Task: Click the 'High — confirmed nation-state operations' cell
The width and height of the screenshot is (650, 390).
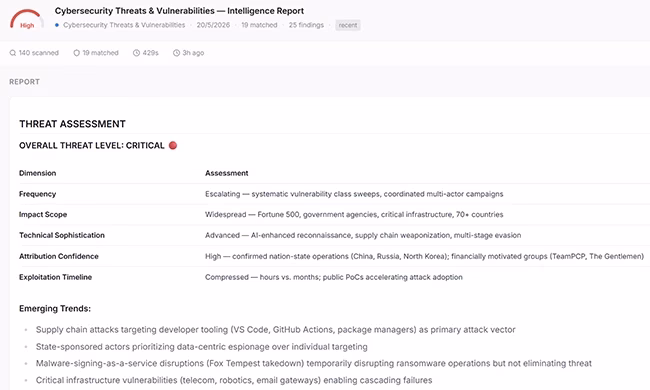Action: [424, 256]
